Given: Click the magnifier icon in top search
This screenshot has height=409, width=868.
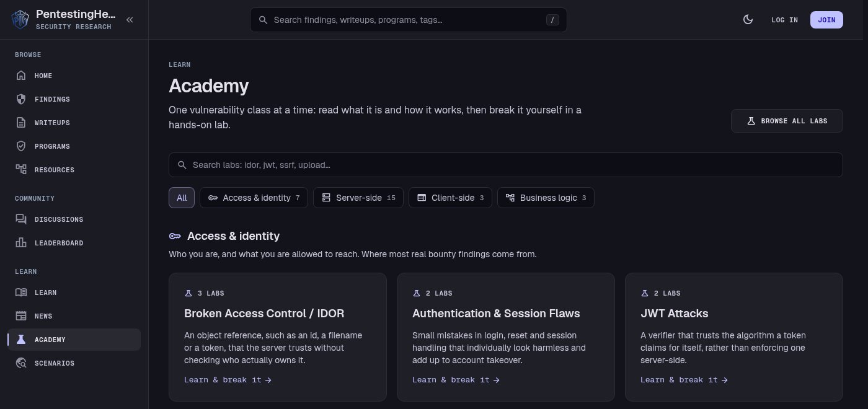Looking at the screenshot, I should coord(263,20).
